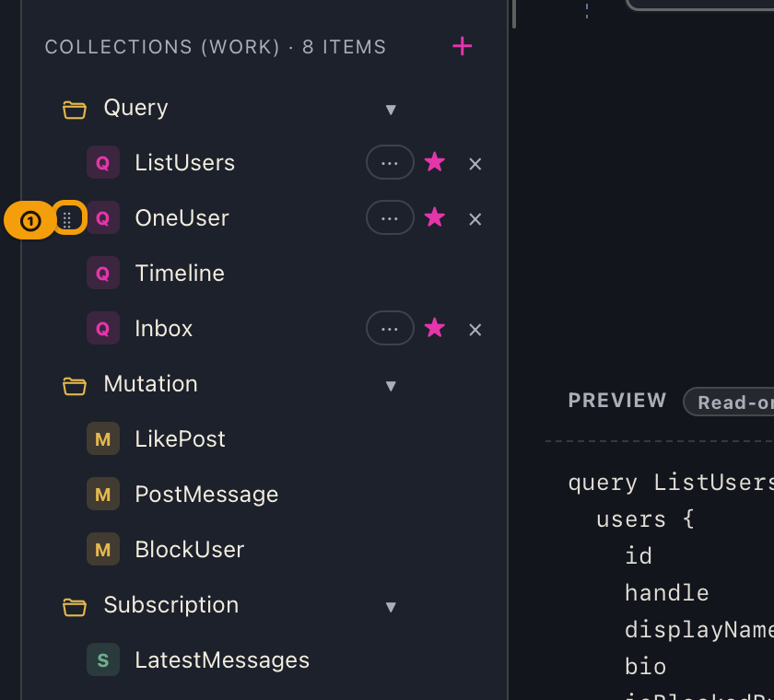Collapse the Query folder using its arrow
774x700 pixels.
pyautogui.click(x=391, y=110)
